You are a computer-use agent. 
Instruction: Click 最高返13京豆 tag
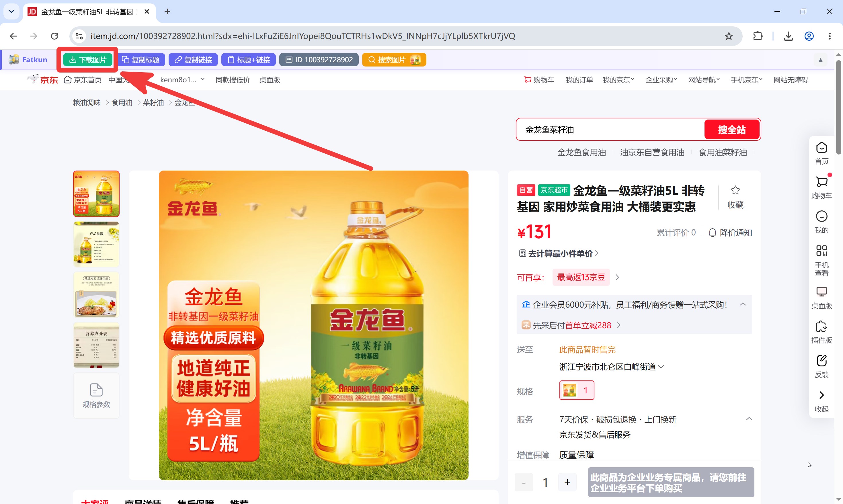pyautogui.click(x=581, y=277)
